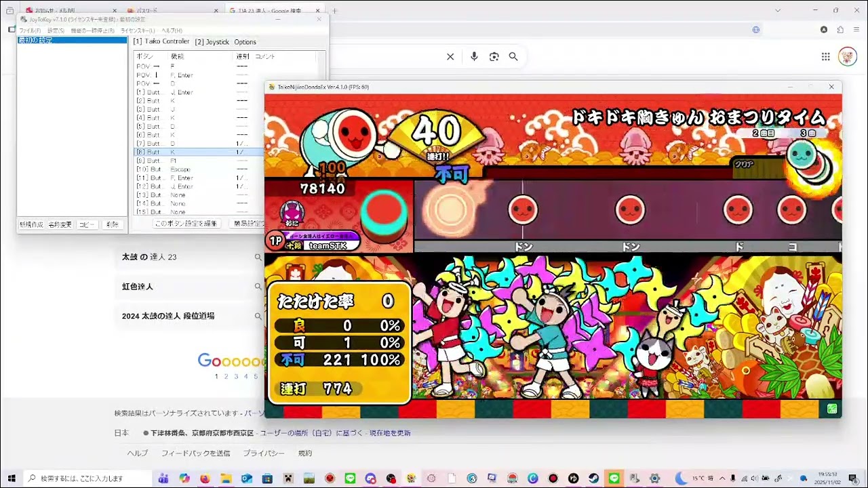This screenshot has width=868, height=488.
Task: Open the JoyToKey ファイル(F) menu
Action: point(30,30)
